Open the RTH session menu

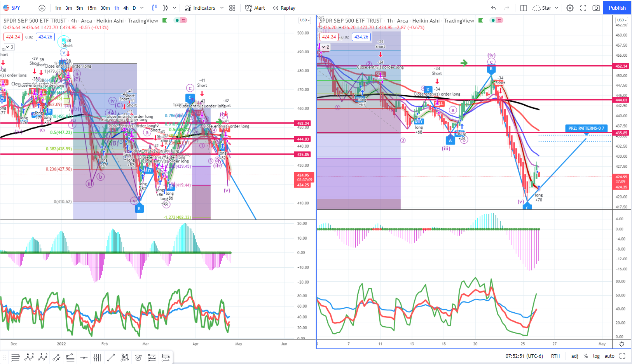pos(555,356)
